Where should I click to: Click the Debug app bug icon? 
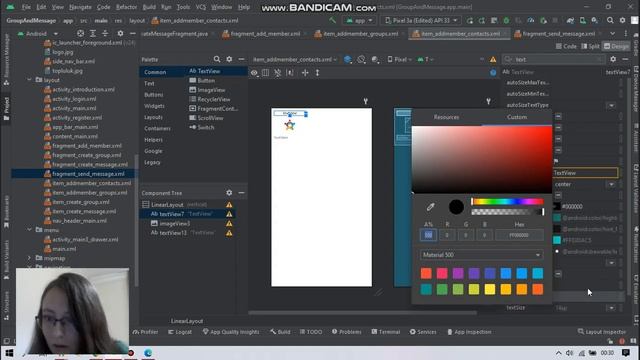point(506,20)
